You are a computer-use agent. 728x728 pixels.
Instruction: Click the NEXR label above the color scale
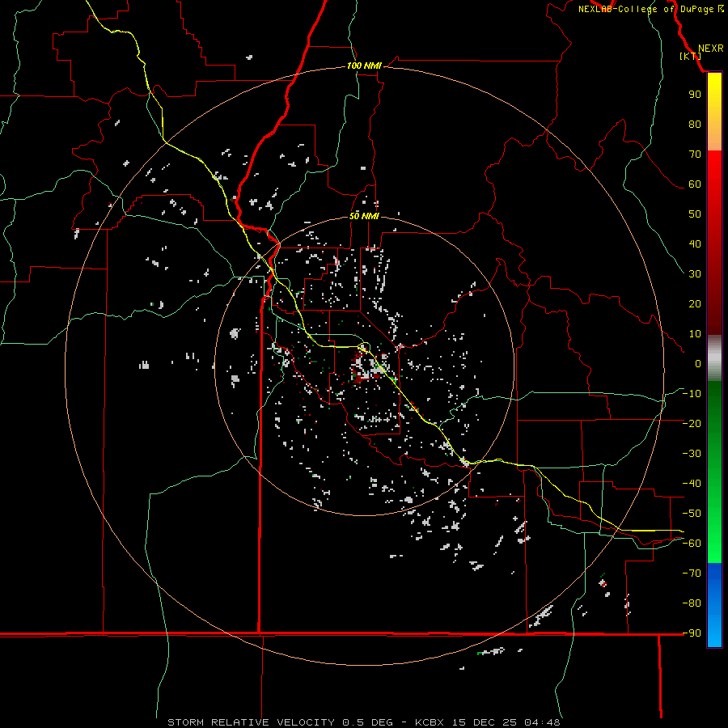(710, 49)
